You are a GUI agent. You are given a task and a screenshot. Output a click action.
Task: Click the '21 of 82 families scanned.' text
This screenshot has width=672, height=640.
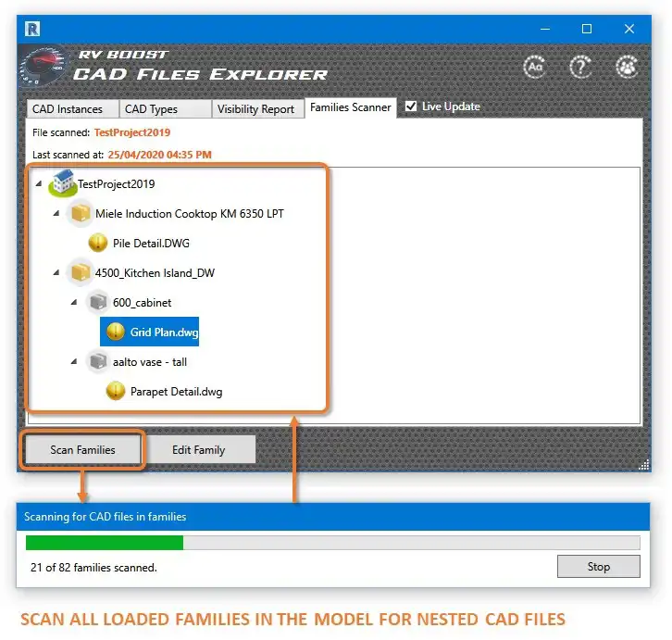point(93,567)
